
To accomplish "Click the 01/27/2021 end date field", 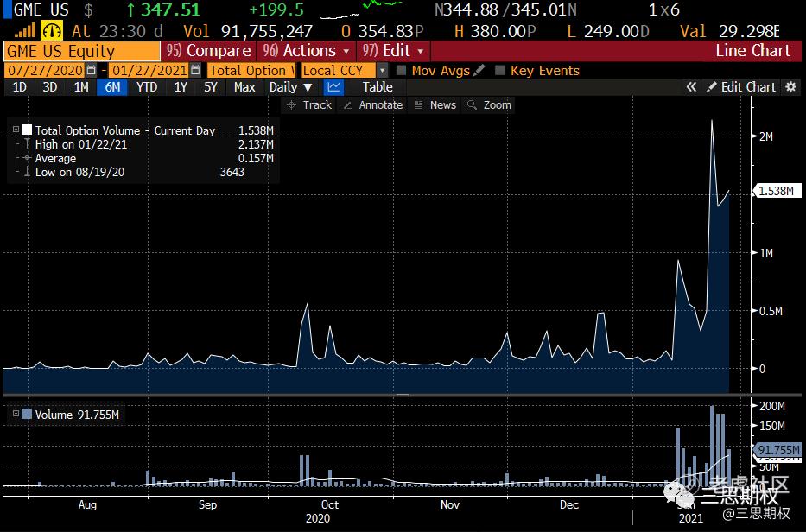I will 149,70.
